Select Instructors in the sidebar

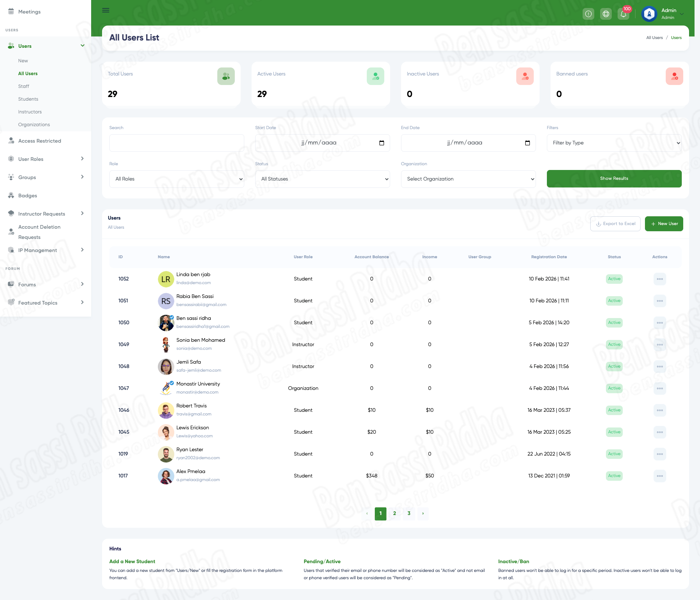coord(30,112)
